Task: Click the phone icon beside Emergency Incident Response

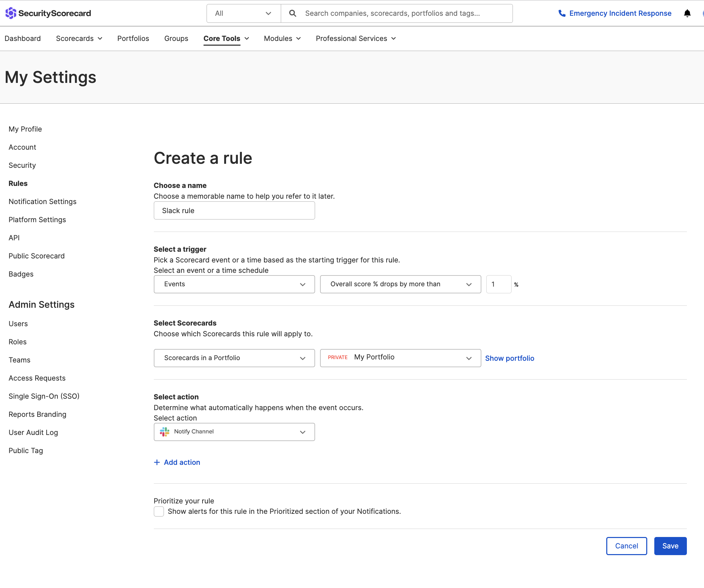Action: pyautogui.click(x=562, y=13)
